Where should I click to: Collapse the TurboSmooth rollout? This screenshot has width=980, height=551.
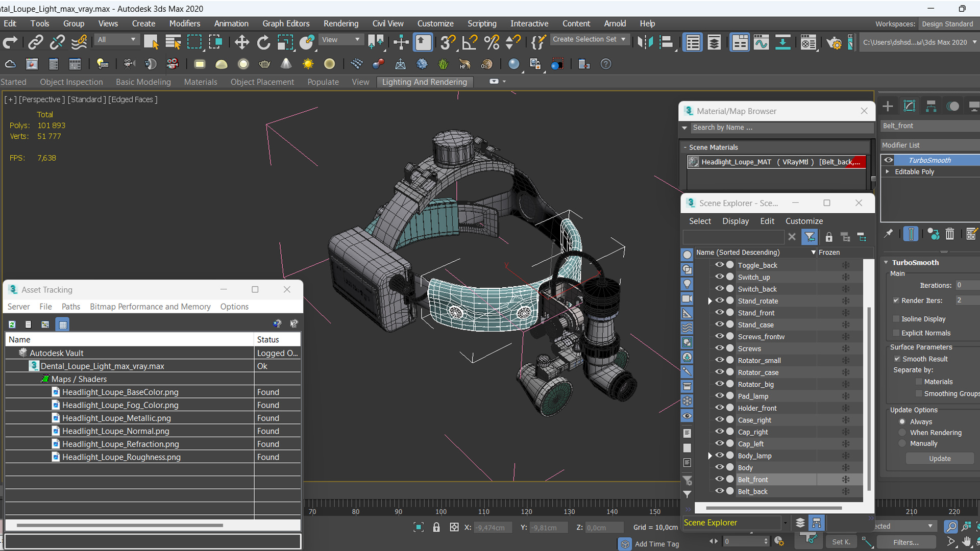[886, 262]
